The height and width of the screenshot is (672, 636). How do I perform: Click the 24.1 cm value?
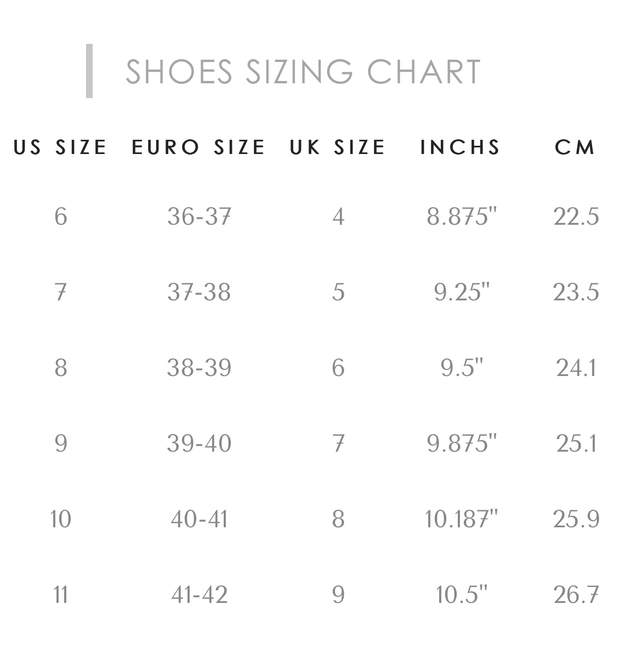point(576,368)
